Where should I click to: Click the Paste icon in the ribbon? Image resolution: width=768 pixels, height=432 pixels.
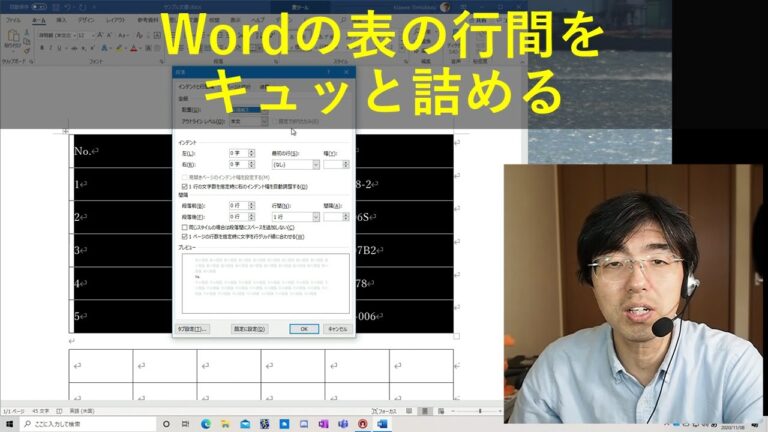pyautogui.click(x=13, y=38)
